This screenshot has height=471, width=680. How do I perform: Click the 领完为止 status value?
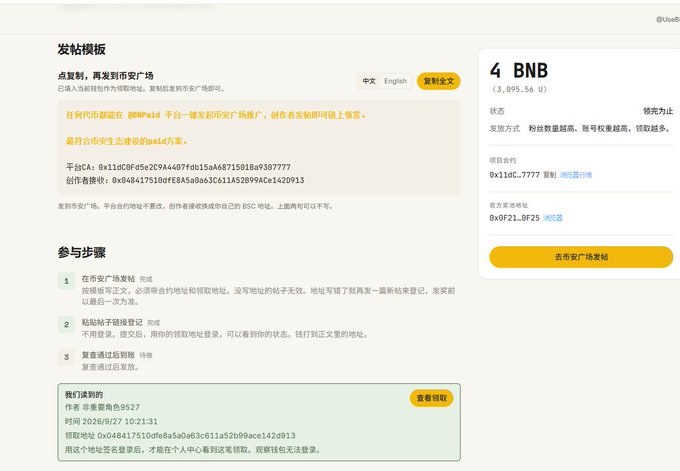click(x=658, y=111)
